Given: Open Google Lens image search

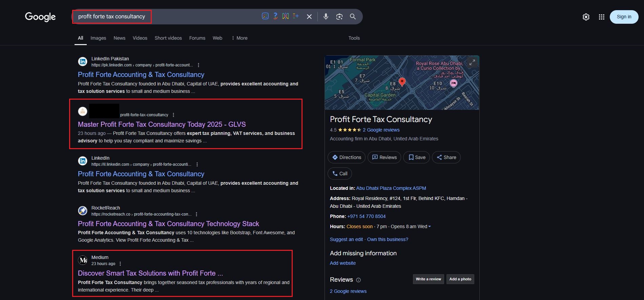Looking at the screenshot, I should [x=339, y=17].
